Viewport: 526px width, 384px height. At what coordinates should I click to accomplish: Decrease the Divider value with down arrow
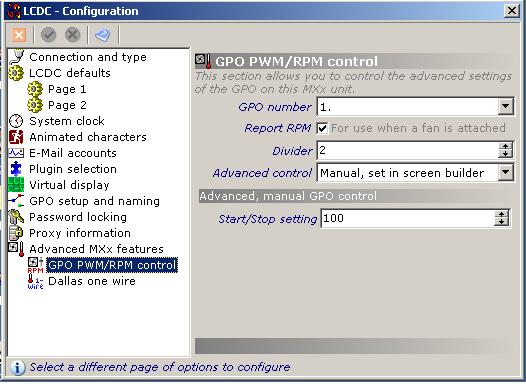(x=505, y=154)
